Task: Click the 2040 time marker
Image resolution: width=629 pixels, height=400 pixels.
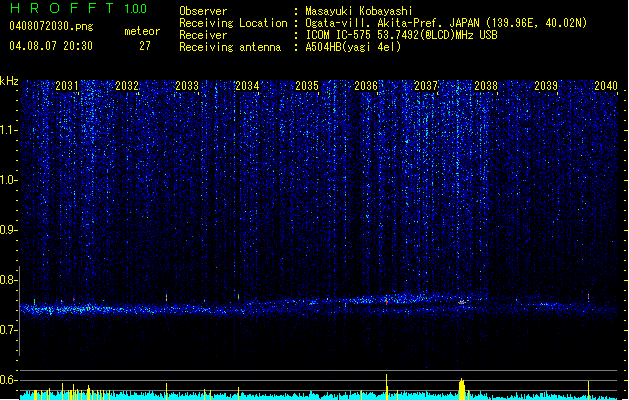Action: [x=606, y=85]
